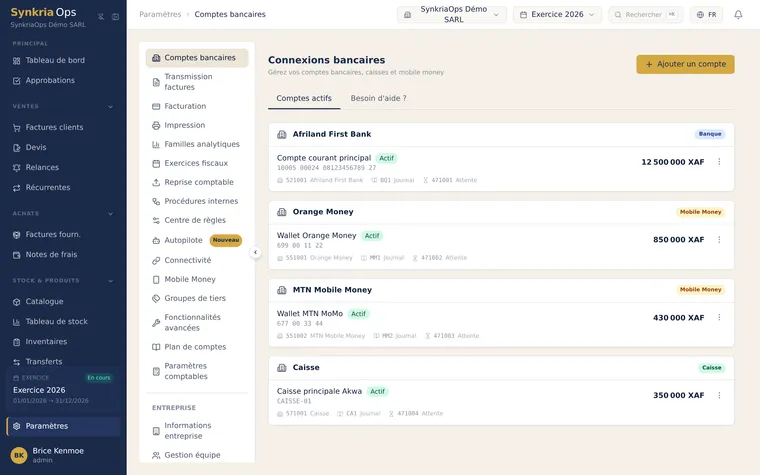The width and height of the screenshot is (760, 475).
Task: Collapse the settings submenu with arrow handle
Action: pyautogui.click(x=255, y=252)
